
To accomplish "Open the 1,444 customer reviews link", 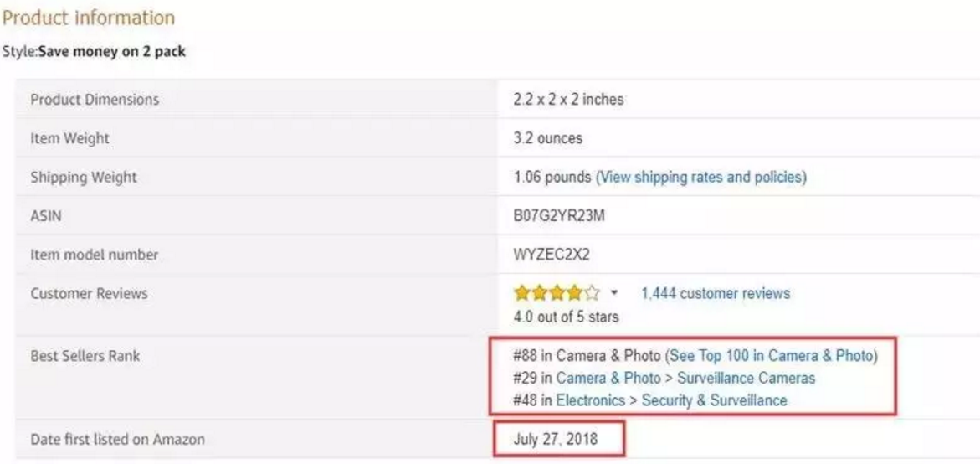I will click(715, 293).
